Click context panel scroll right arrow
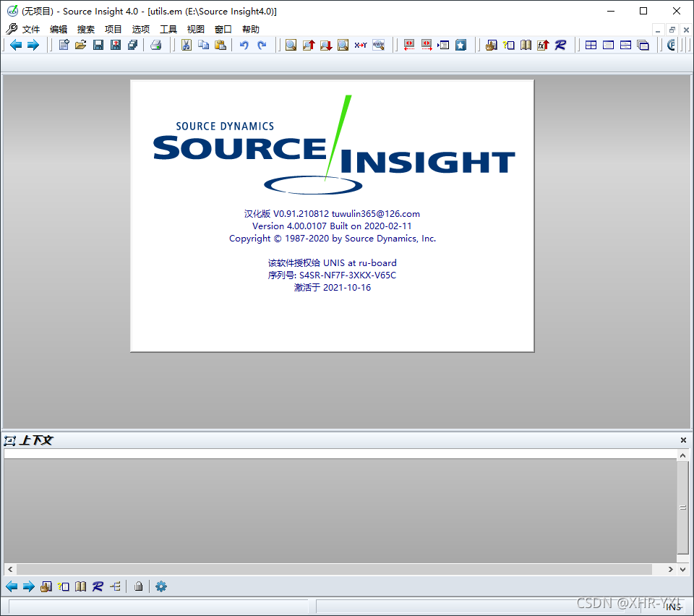Screen dimensions: 694x616 click(671, 569)
